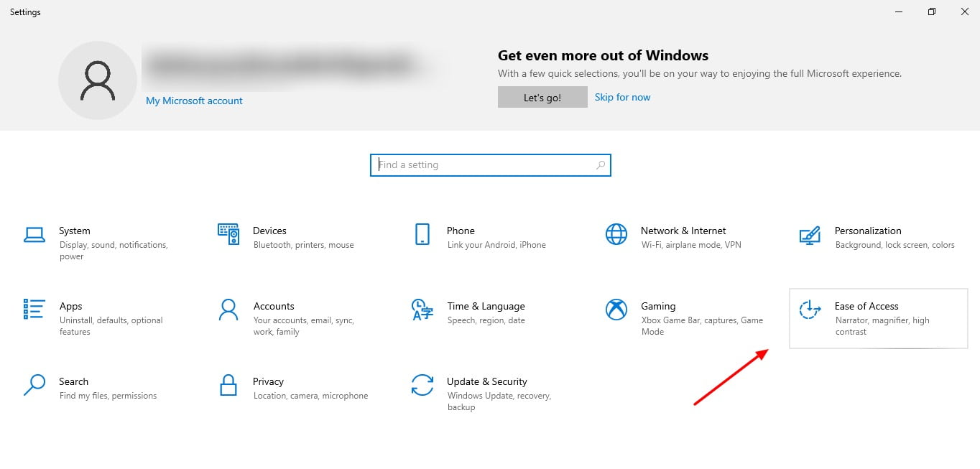980x469 pixels.
Task: Click 'Find my files, permissions' description
Action: [108, 396]
